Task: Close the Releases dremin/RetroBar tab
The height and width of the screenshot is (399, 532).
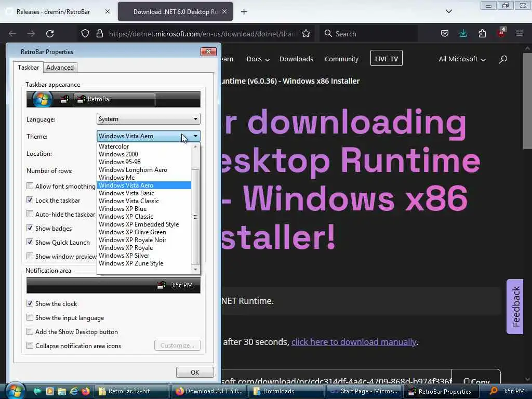Action: [x=108, y=11]
